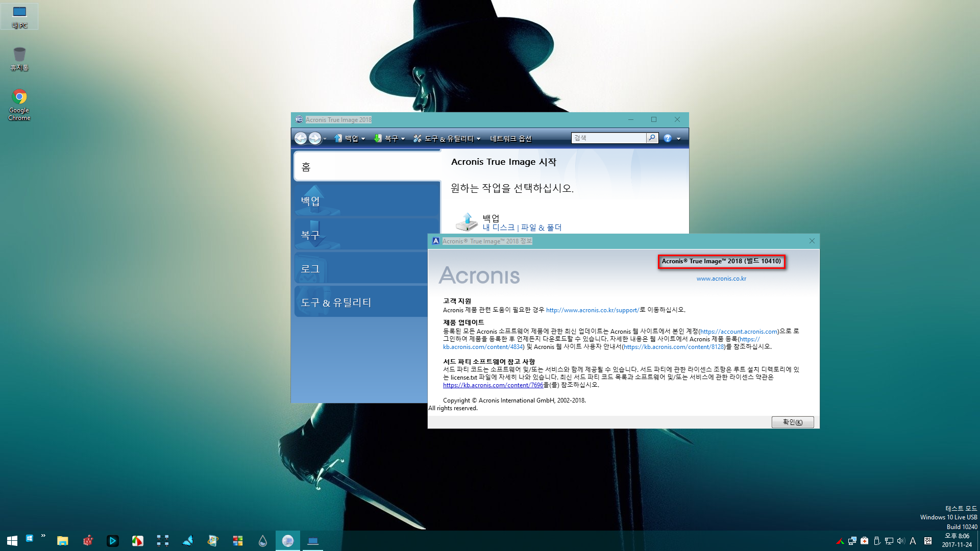Select the 홈 sidebar tab
The width and height of the screenshot is (980, 551).
[367, 166]
